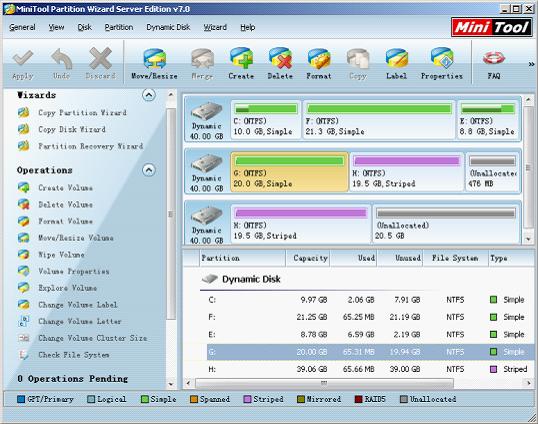Open the Partition menu
This screenshot has height=424, width=538.
(119, 27)
